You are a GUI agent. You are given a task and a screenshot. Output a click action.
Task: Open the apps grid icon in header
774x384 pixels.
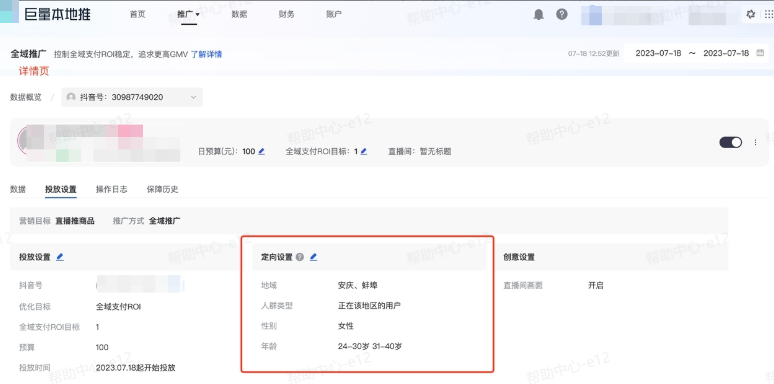pyautogui.click(x=770, y=14)
